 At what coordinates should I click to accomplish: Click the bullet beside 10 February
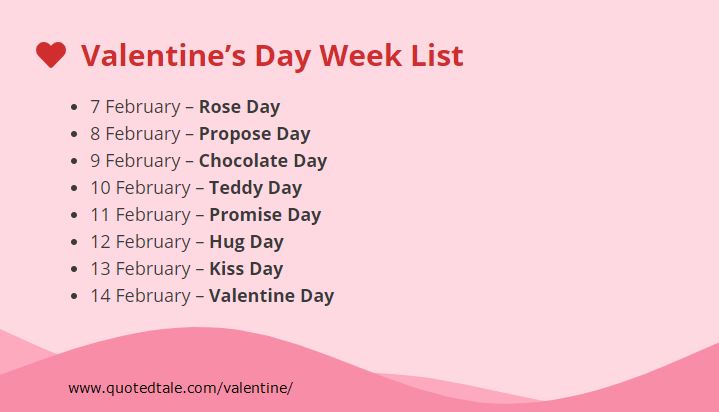74,188
